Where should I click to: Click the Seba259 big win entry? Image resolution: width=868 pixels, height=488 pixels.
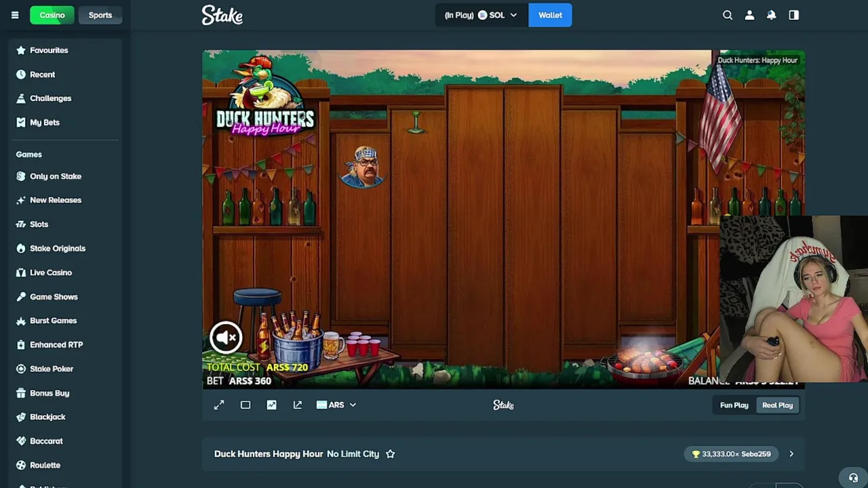(x=731, y=454)
